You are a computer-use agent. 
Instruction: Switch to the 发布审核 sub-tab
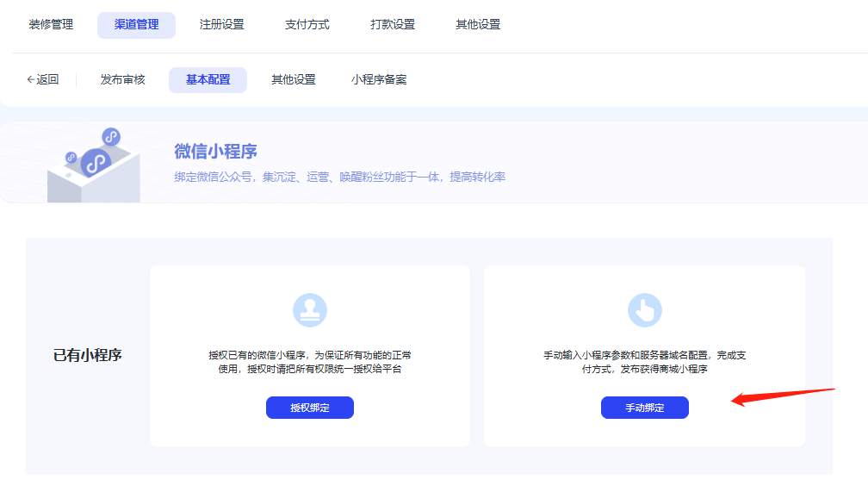point(122,79)
